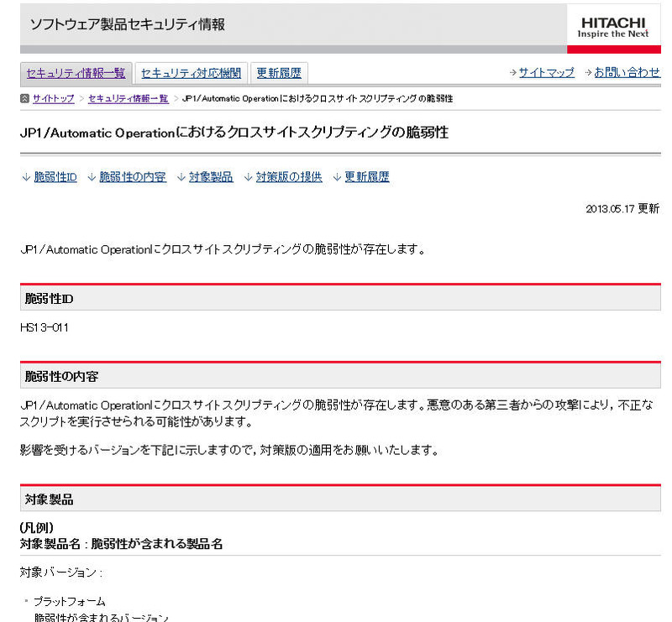
Task: Click the home icon before サイトトップ breadcrumb
Action: click(x=24, y=99)
